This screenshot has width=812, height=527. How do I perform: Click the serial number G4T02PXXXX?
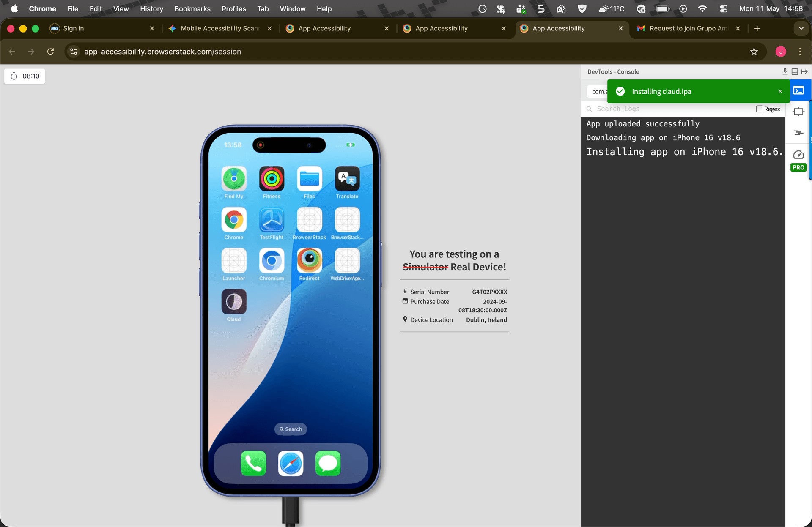(x=489, y=292)
